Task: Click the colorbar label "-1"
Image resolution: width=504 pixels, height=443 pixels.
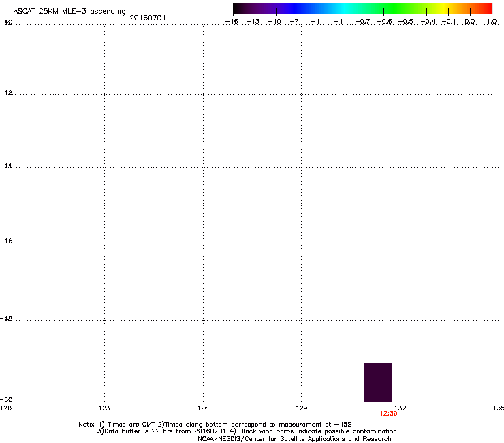Action: pyautogui.click(x=338, y=22)
